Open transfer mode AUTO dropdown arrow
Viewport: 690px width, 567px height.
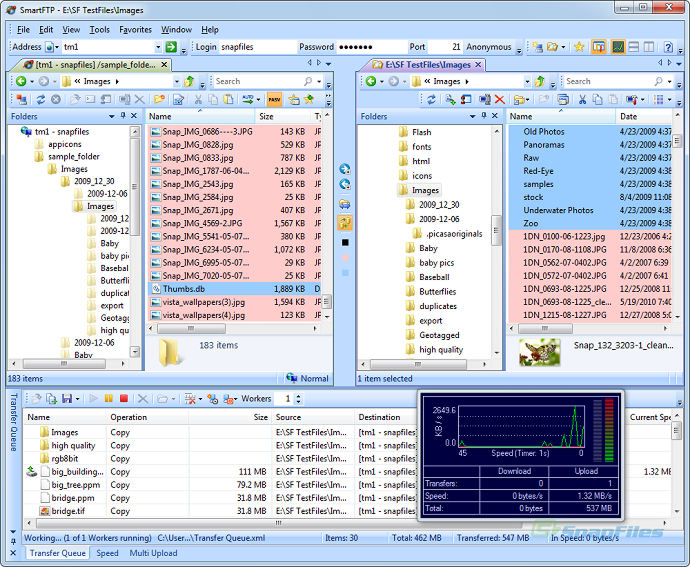(258, 100)
